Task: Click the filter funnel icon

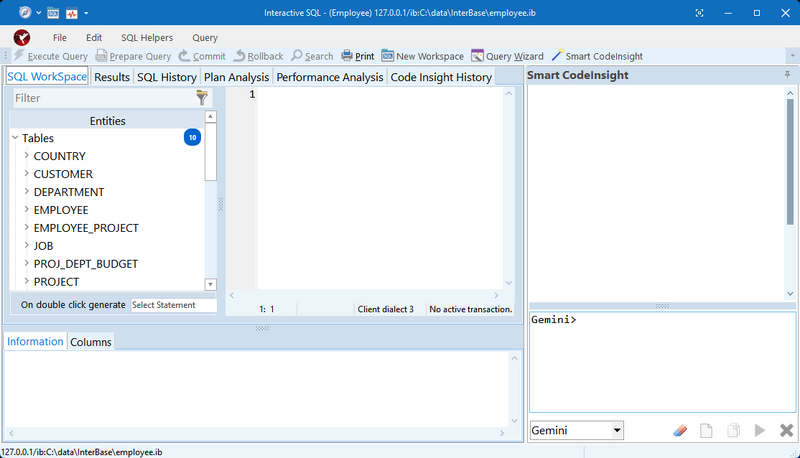Action: (x=202, y=97)
